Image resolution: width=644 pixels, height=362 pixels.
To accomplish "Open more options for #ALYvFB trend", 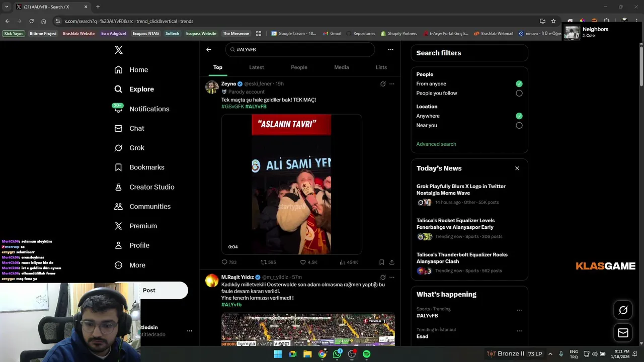I will (519, 310).
